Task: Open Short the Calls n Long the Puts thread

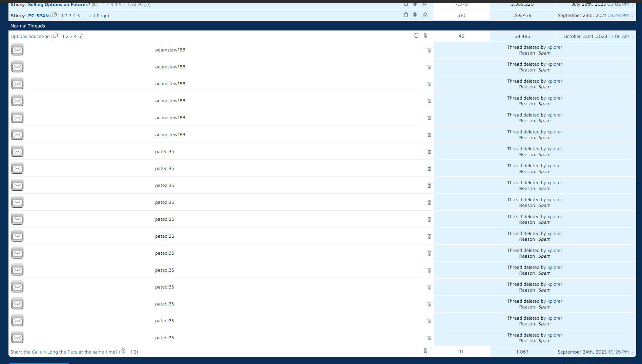Action: [64, 352]
